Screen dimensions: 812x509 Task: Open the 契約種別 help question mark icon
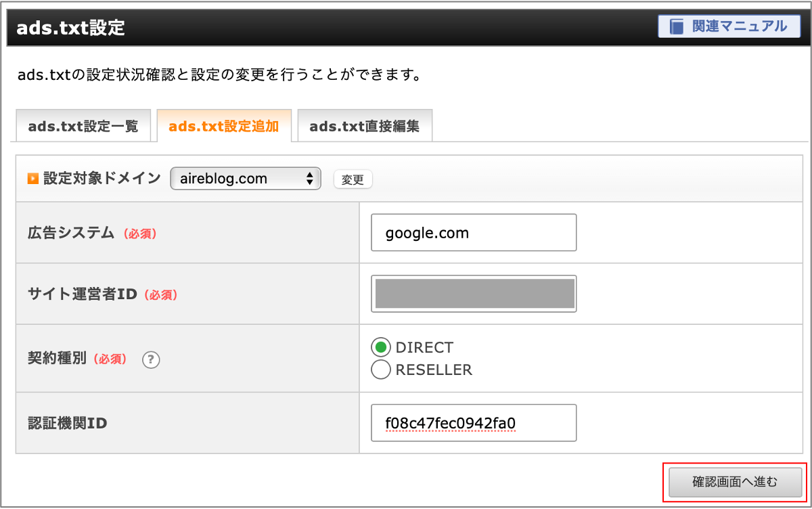[x=150, y=360]
